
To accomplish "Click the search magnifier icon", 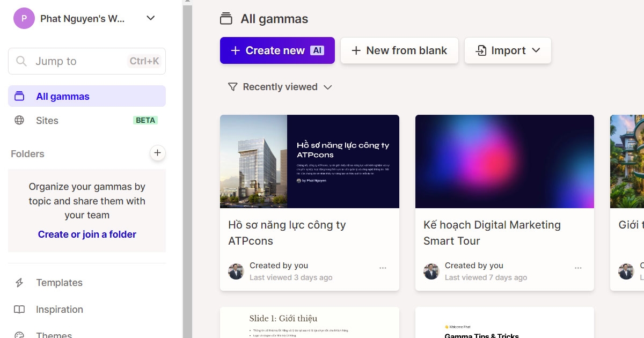I will [21, 61].
